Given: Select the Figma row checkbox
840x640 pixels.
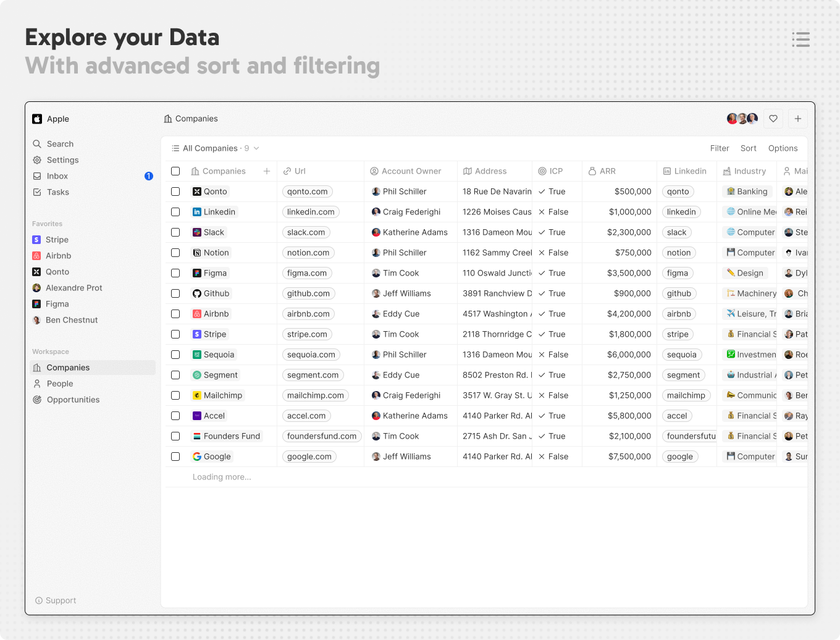Looking at the screenshot, I should pos(175,273).
